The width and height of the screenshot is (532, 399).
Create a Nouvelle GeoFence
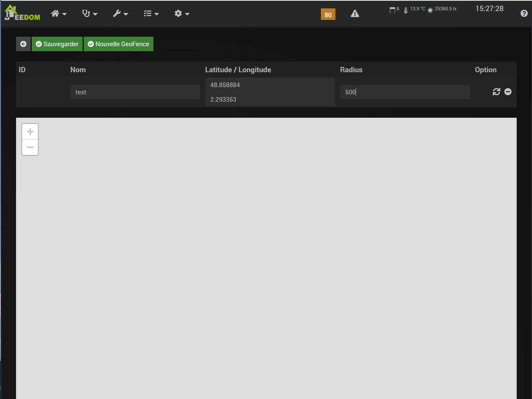pyautogui.click(x=119, y=44)
